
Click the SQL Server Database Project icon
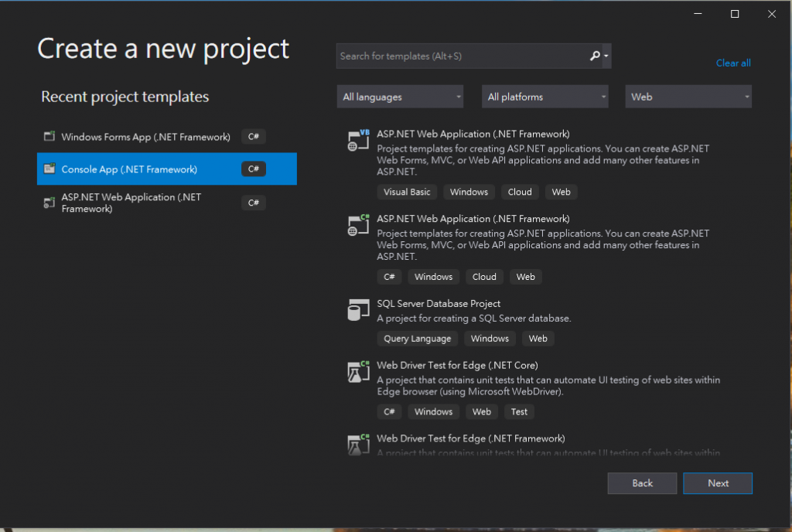(359, 310)
